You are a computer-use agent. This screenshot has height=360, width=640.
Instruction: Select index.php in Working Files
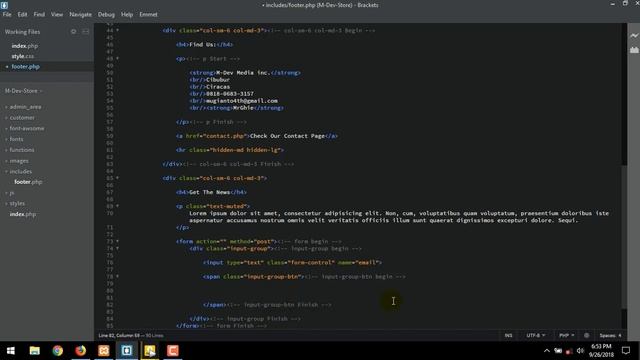pos(24,46)
